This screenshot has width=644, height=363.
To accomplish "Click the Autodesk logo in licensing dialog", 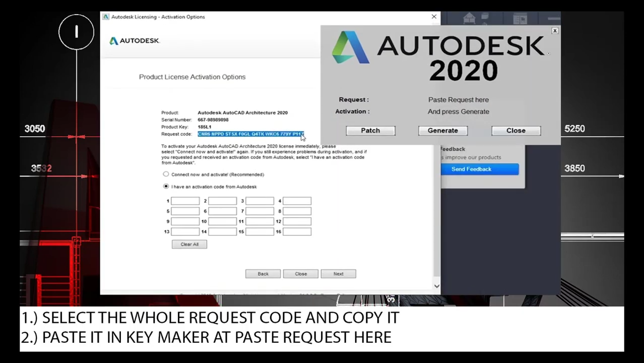I will point(135,41).
